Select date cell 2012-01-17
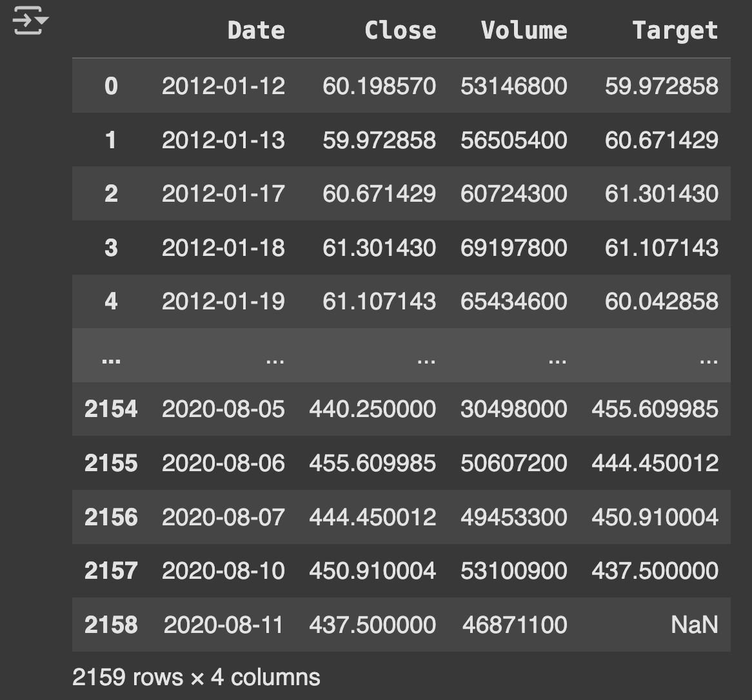Screen dimensions: 752x700 pos(224,194)
